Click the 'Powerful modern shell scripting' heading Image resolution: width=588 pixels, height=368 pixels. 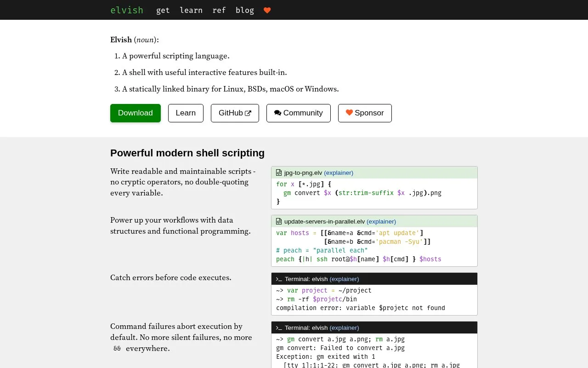[187, 153]
